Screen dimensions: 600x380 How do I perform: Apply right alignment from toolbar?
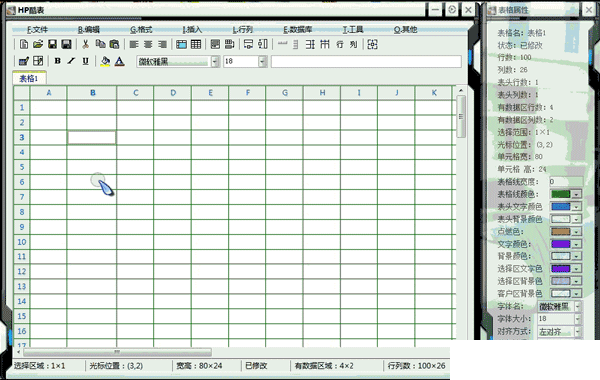pos(162,45)
